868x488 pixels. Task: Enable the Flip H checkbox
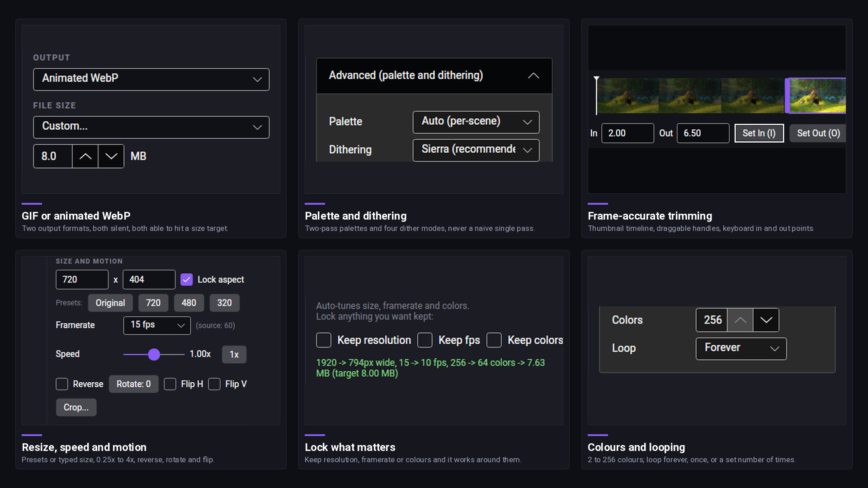tap(170, 384)
